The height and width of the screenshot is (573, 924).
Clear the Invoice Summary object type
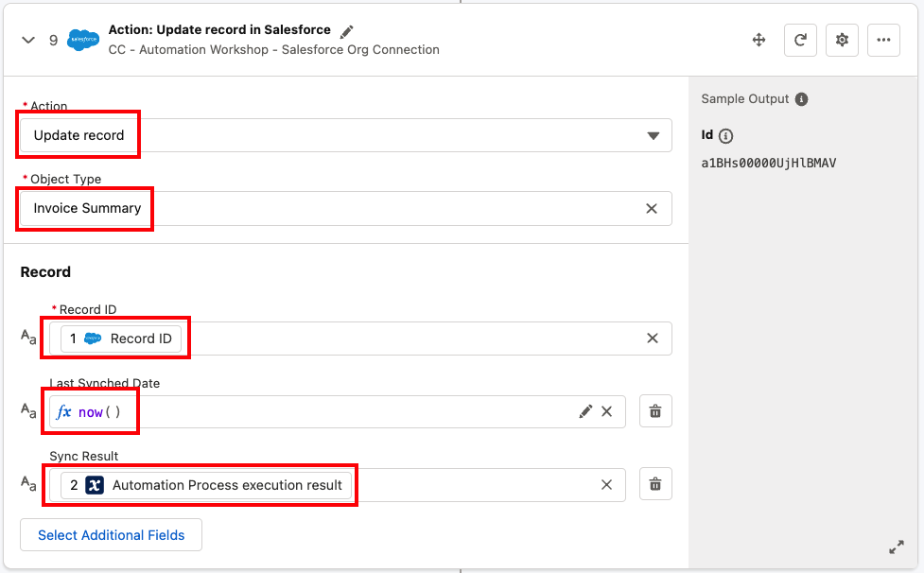tap(652, 209)
